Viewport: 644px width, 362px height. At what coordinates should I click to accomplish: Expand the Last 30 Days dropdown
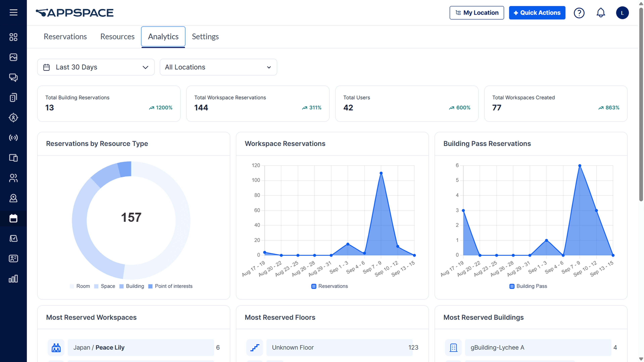point(96,67)
